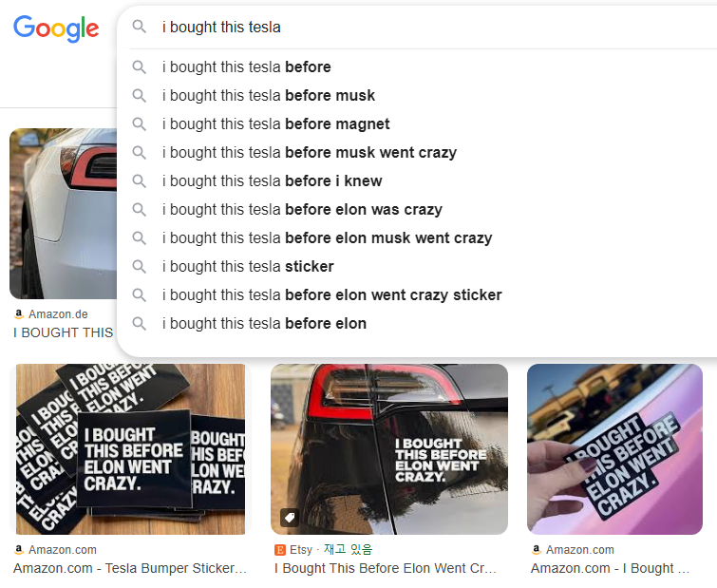Screen dimensions: 717x588
Task: Open the pink car sticker image
Action: pos(614,449)
